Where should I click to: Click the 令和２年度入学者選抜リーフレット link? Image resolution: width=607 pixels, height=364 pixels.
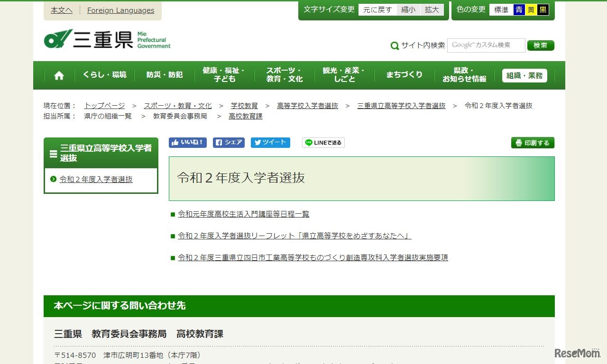tap(294, 236)
